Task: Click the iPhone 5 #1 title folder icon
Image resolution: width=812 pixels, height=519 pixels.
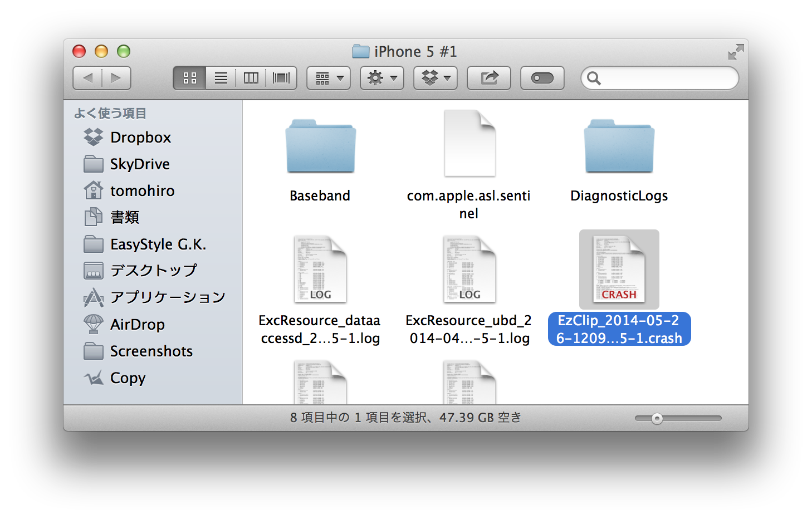Action: click(x=361, y=52)
